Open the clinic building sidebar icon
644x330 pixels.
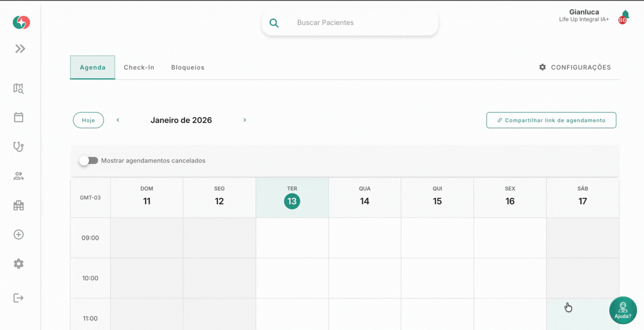coord(18,205)
